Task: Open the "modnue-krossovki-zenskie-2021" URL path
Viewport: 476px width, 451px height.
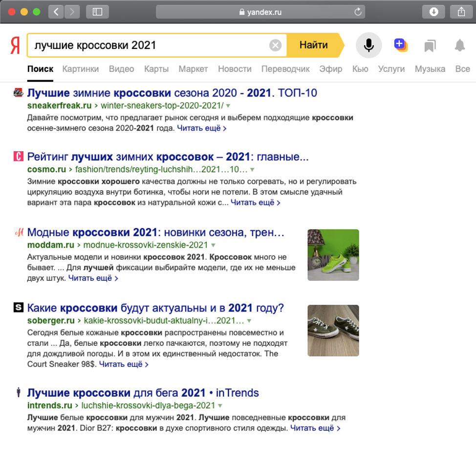Action: [x=146, y=245]
